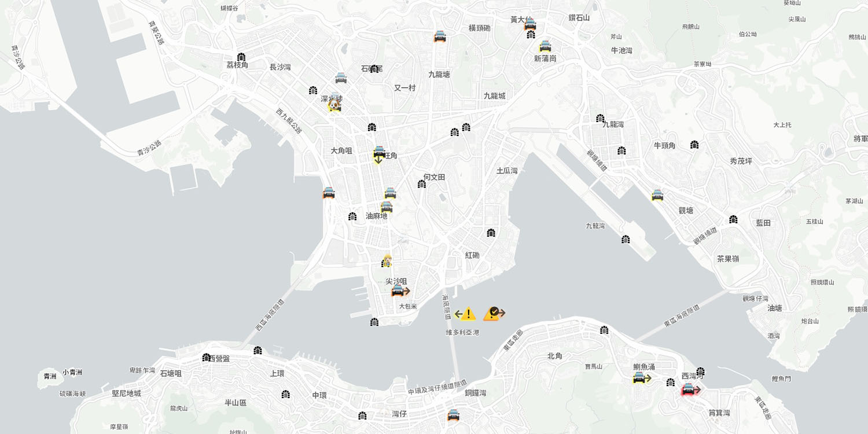Open the police car marker at 黃大仙
This screenshot has height=434, width=868.
click(x=530, y=24)
